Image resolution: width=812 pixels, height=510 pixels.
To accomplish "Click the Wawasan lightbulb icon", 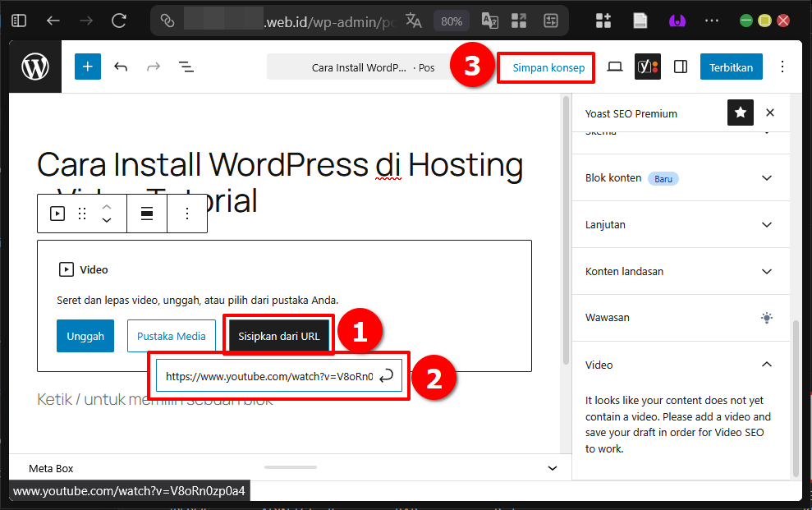I will pyautogui.click(x=766, y=318).
